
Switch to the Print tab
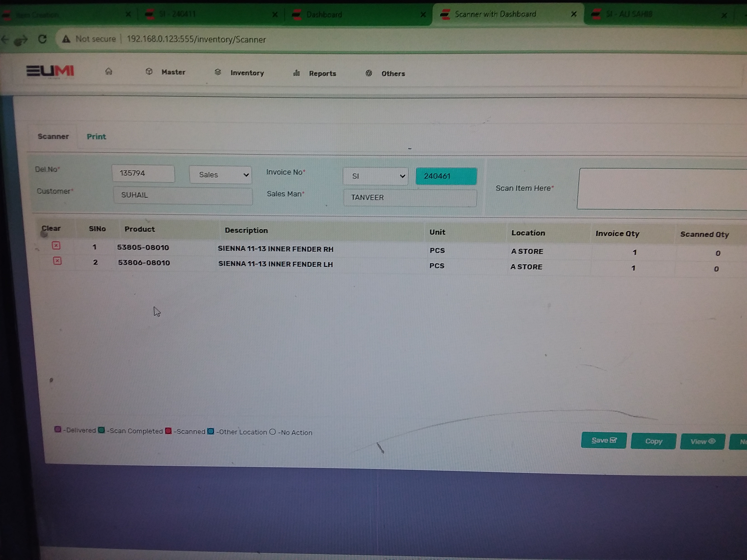coord(96,137)
